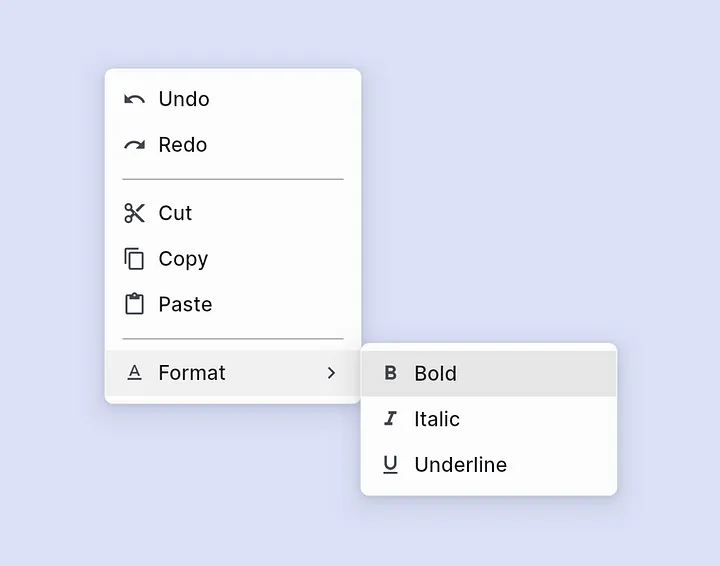Select the Italic text label in submenu
The height and width of the screenshot is (566, 720).
point(437,419)
